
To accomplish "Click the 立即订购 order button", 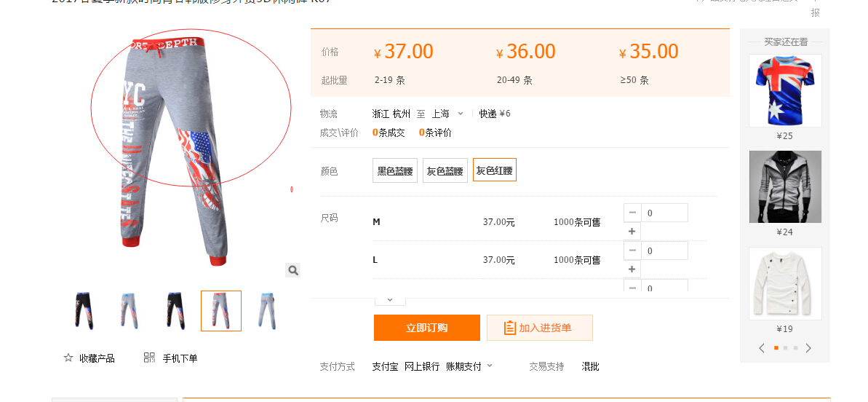I will pyautogui.click(x=426, y=328).
